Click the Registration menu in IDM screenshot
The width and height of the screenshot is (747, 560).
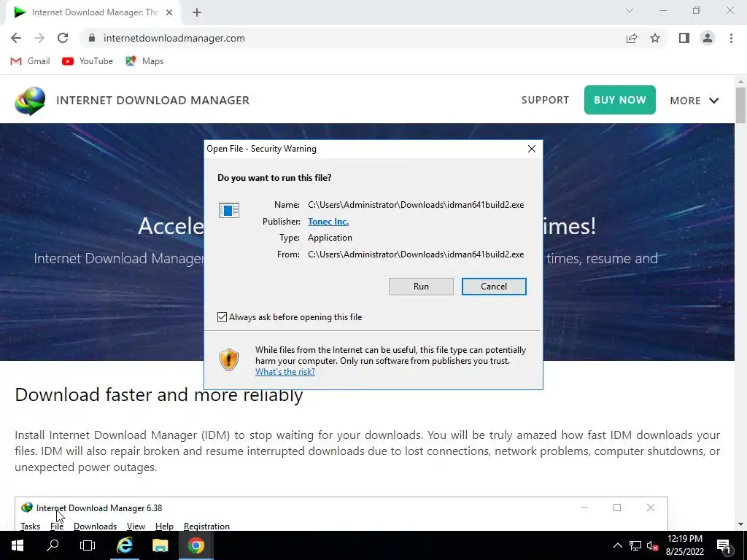[x=206, y=526]
